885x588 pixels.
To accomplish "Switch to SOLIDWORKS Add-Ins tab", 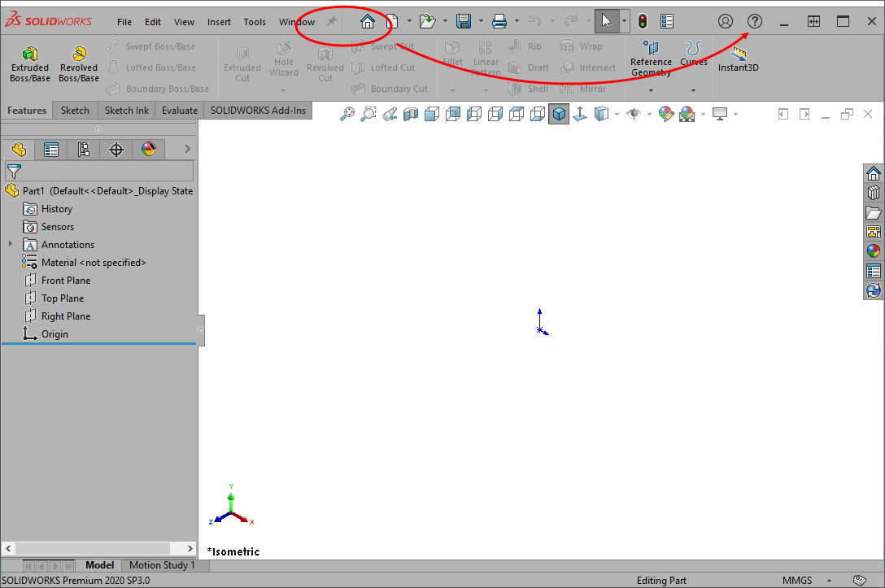I will 258,111.
